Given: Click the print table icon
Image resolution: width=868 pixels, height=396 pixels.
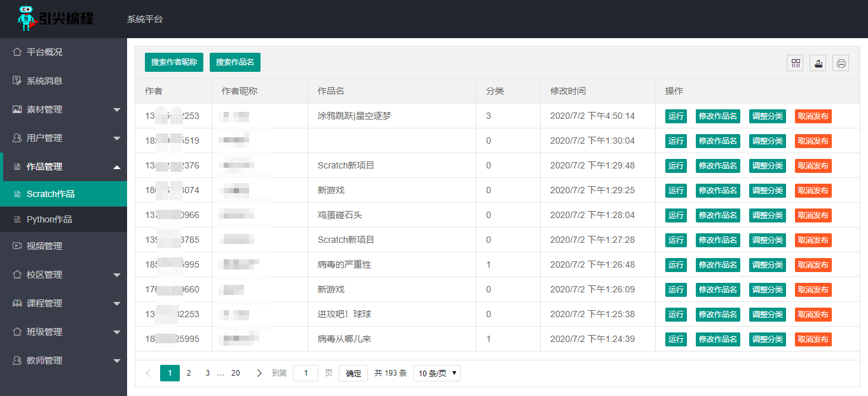Looking at the screenshot, I should click(841, 63).
